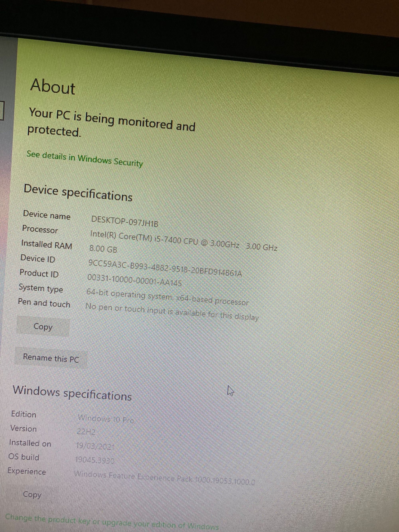
Task: Click the Device name label
Action: coord(47,215)
